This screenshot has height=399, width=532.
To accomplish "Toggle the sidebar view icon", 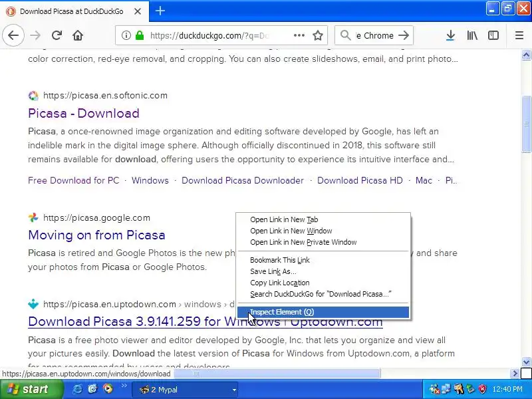I will point(493,35).
